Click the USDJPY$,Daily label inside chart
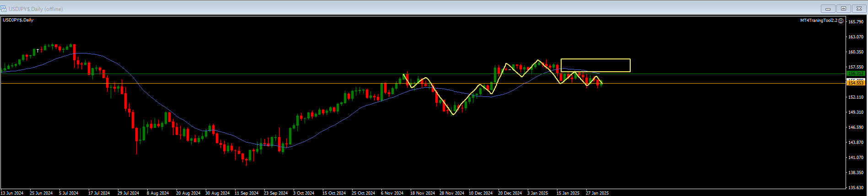The width and height of the screenshot is (868, 196). coord(18,20)
